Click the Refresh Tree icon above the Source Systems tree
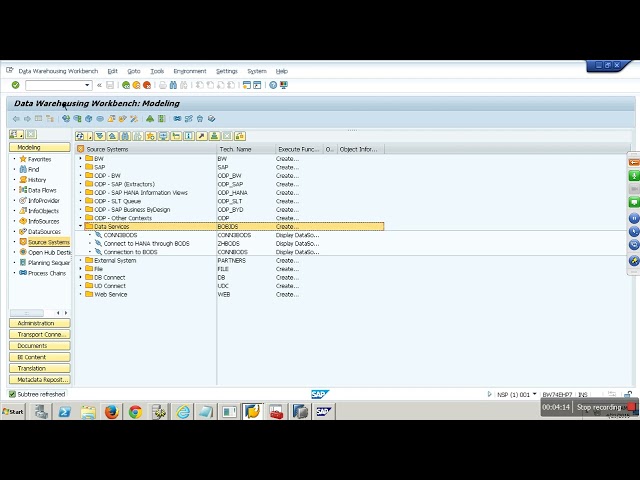The image size is (640, 480). 80,136
